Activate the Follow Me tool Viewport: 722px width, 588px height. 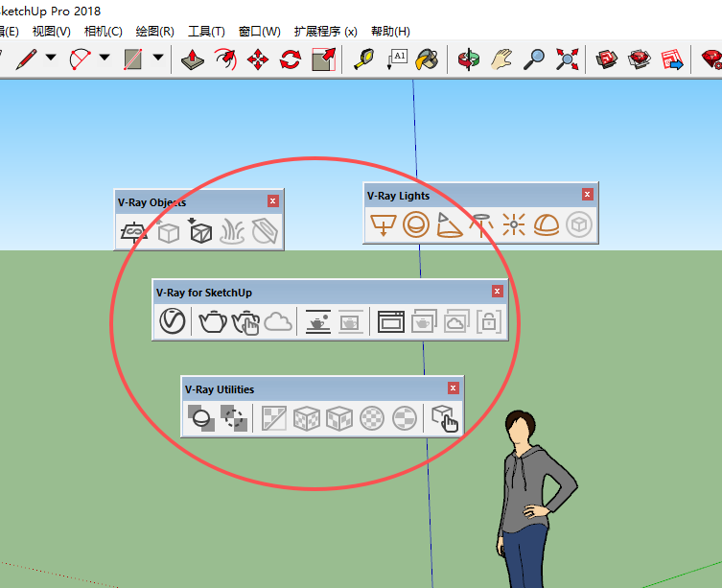click(225, 59)
